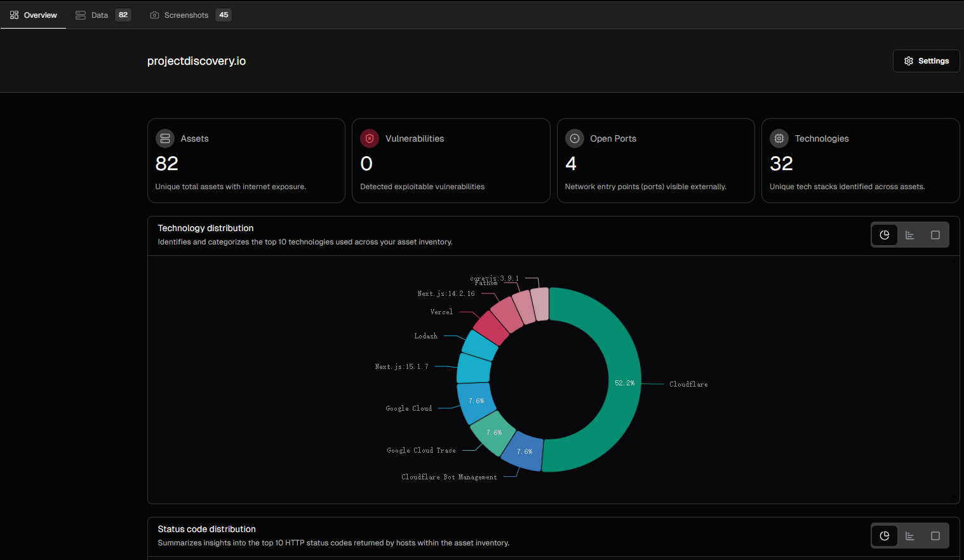Click the Open Ports icon
The width and height of the screenshot is (964, 560).
(575, 138)
